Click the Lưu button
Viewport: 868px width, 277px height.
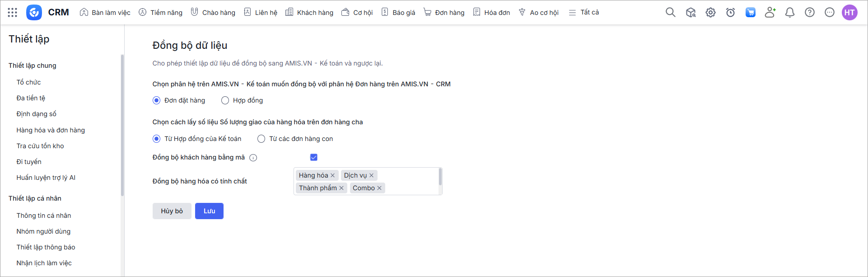209,211
